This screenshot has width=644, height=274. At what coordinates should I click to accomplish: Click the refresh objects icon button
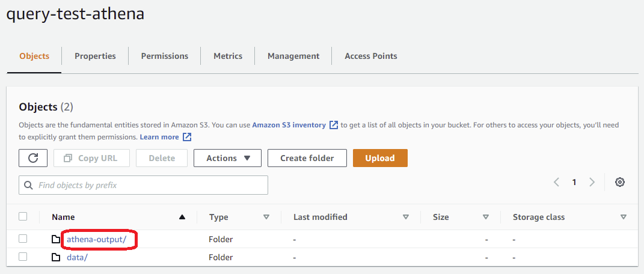[x=33, y=158]
